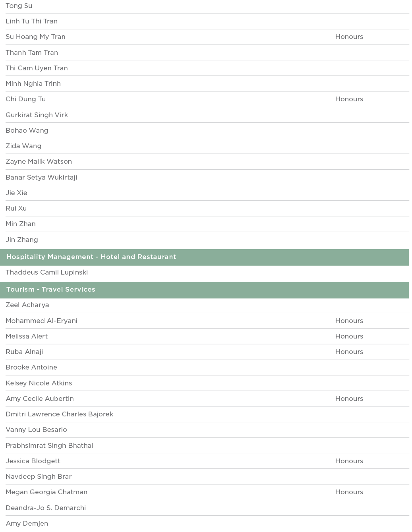Click the Honours text beside Jessica Blodgett
The height and width of the screenshot is (532, 412).
coord(349,461)
